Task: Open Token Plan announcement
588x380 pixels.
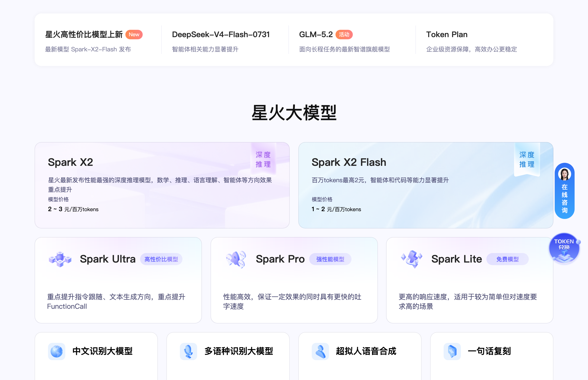Action: pyautogui.click(x=447, y=35)
